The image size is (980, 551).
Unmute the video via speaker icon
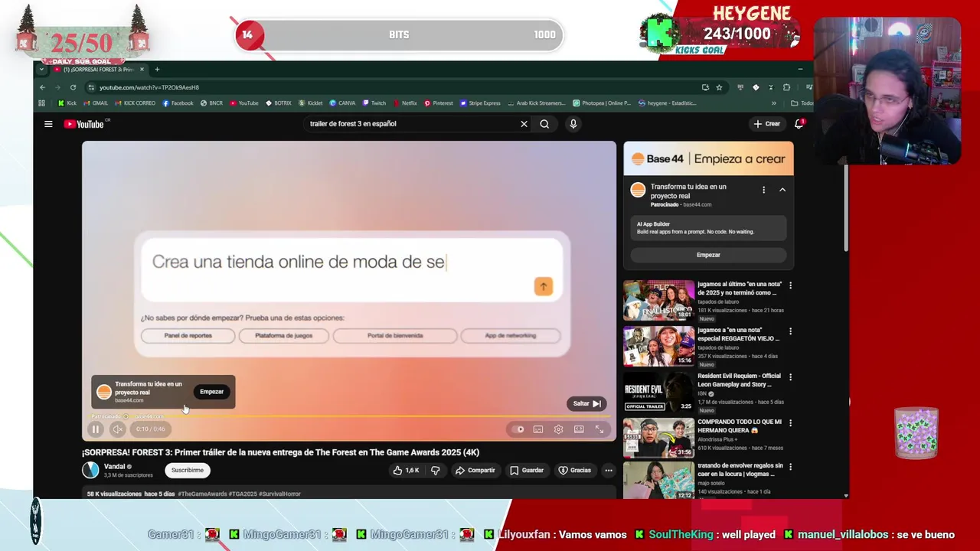click(117, 429)
